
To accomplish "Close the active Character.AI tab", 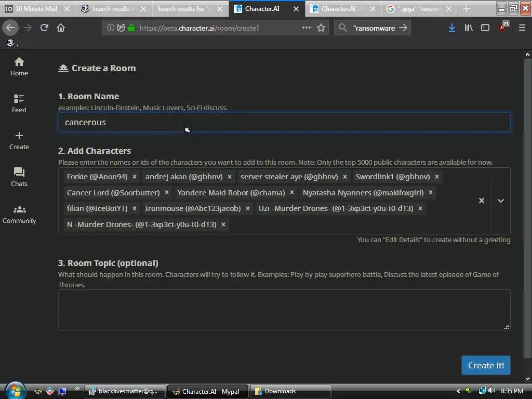I will tap(296, 9).
